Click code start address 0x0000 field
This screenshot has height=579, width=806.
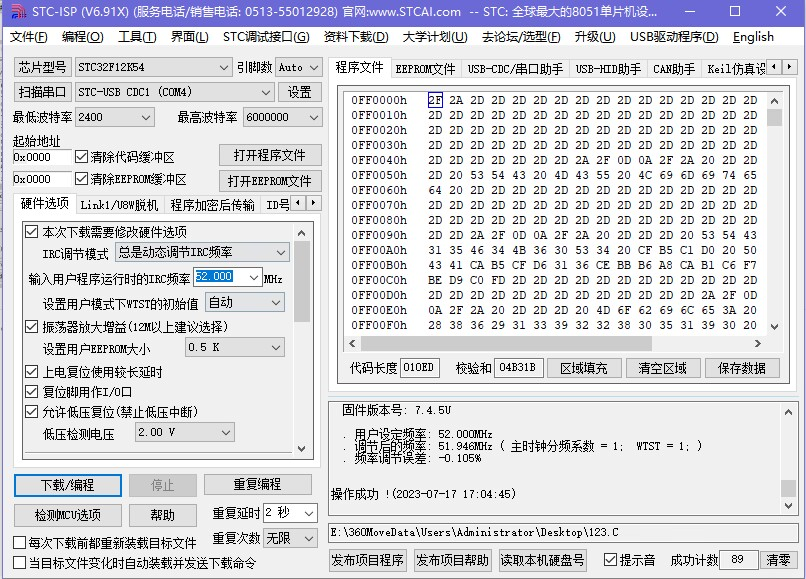pos(42,157)
